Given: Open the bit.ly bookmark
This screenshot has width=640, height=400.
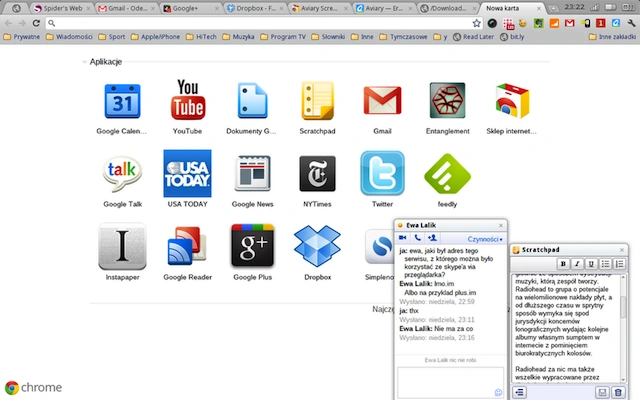Looking at the screenshot, I should tap(512, 37).
